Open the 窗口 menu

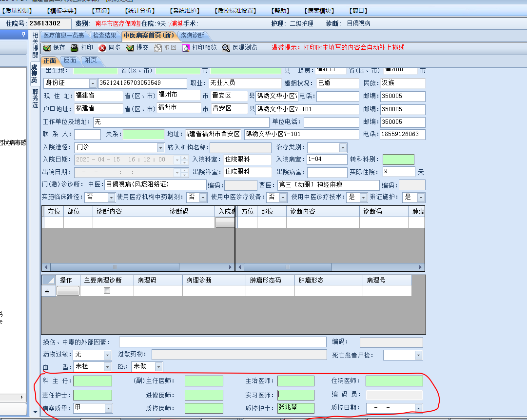(358, 11)
